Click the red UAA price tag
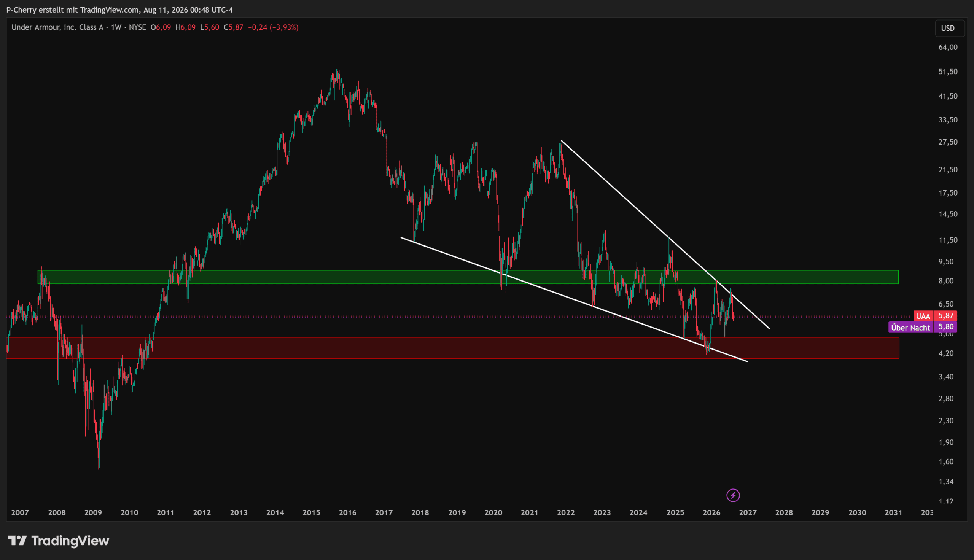 coord(923,316)
